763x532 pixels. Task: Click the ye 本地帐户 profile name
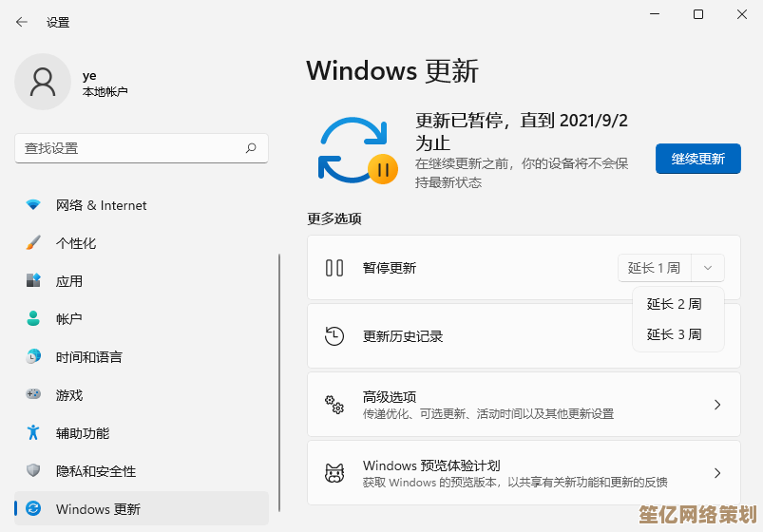coord(105,84)
